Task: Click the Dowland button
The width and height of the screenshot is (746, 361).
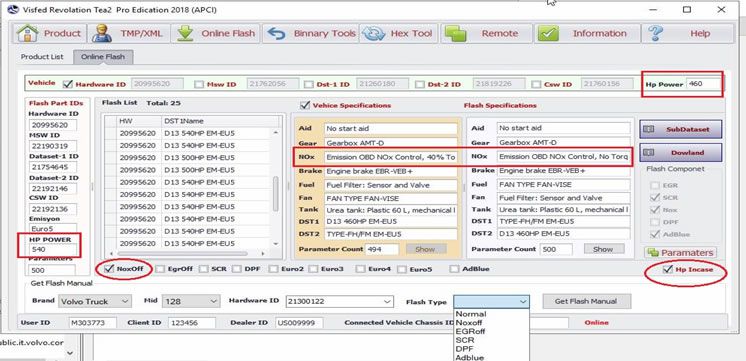Action: 680,153
